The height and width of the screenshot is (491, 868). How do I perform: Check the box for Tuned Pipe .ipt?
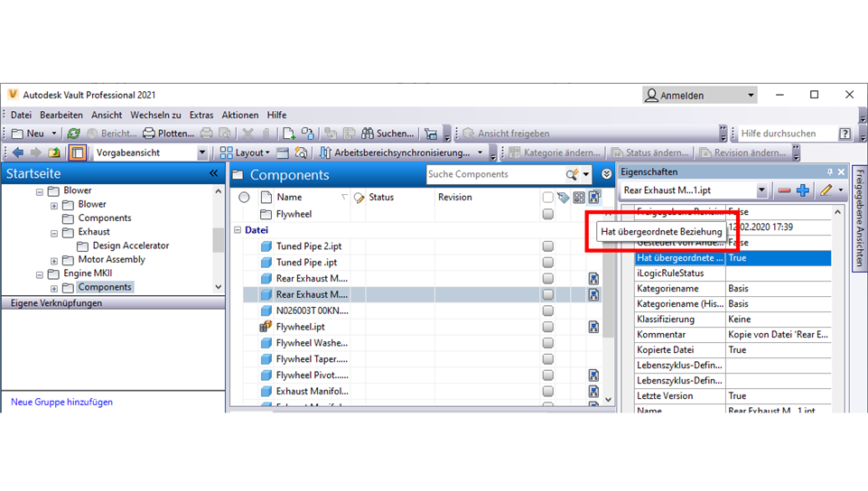click(x=547, y=262)
